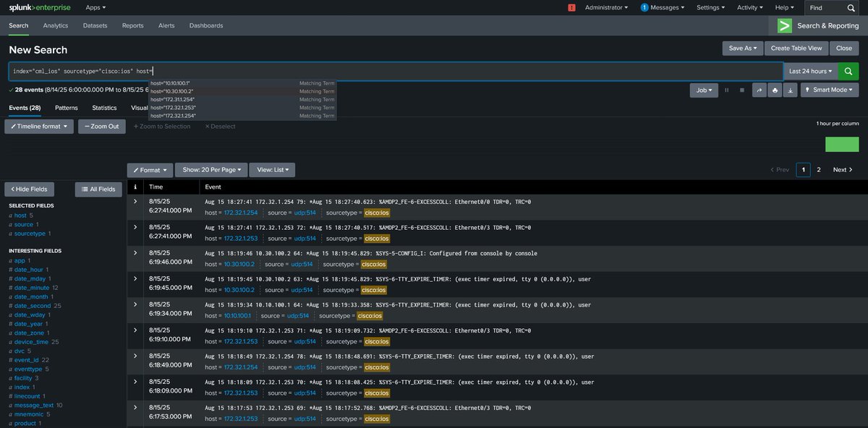Click the Hide Fields button

29,189
